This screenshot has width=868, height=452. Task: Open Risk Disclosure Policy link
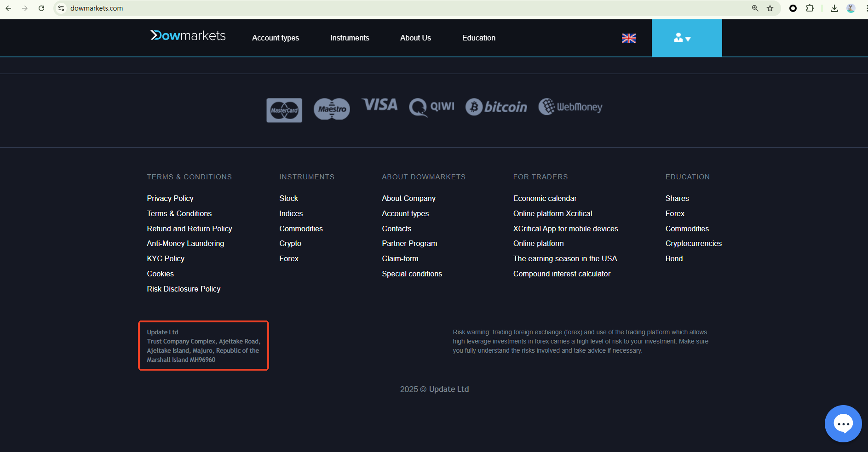[x=184, y=289]
